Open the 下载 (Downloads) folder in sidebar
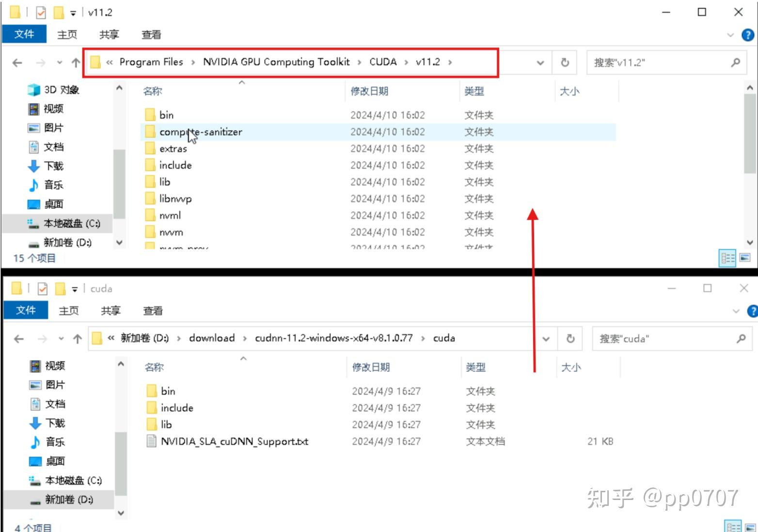 click(53, 166)
